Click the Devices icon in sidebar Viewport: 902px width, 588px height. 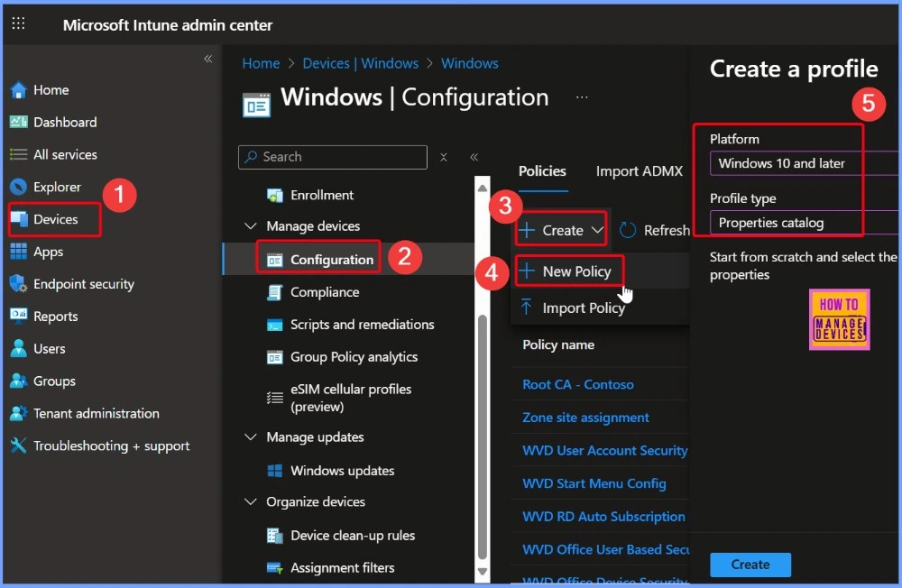(19, 219)
